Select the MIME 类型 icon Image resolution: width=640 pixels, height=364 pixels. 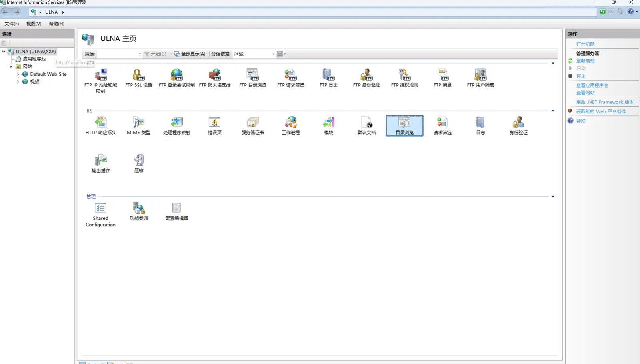138,125
